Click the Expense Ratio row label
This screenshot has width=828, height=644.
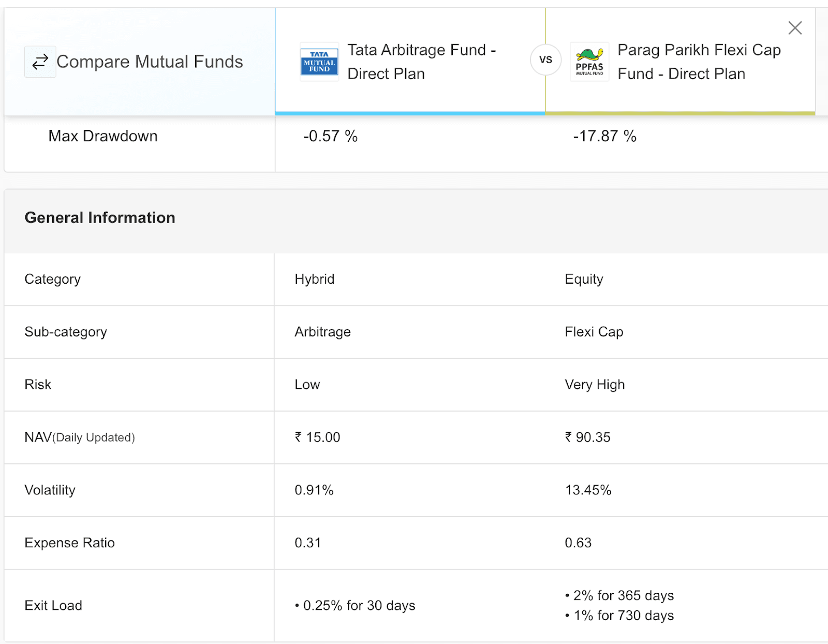69,543
